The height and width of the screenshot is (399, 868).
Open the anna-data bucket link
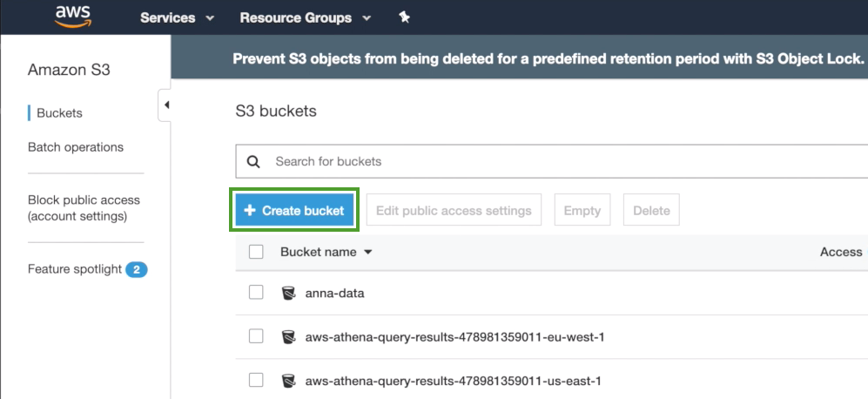pos(334,294)
